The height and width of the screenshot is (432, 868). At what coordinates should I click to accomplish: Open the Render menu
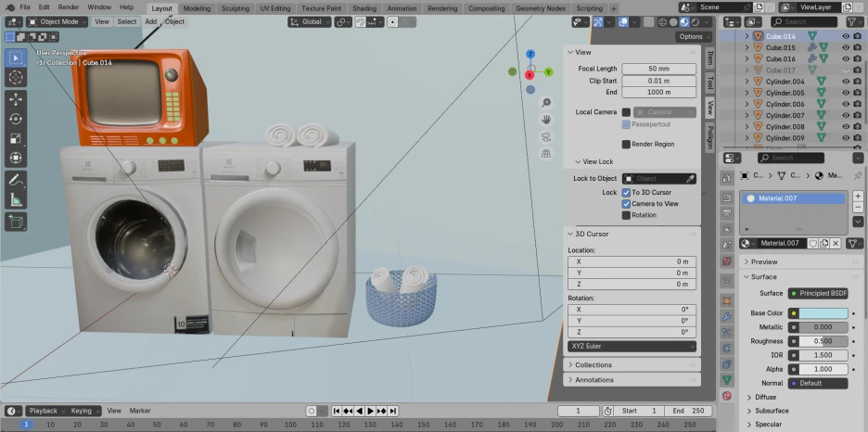pos(69,7)
